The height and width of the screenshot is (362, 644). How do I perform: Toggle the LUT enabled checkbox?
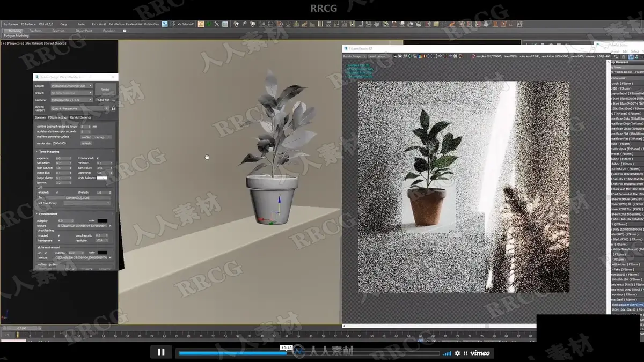point(58,192)
